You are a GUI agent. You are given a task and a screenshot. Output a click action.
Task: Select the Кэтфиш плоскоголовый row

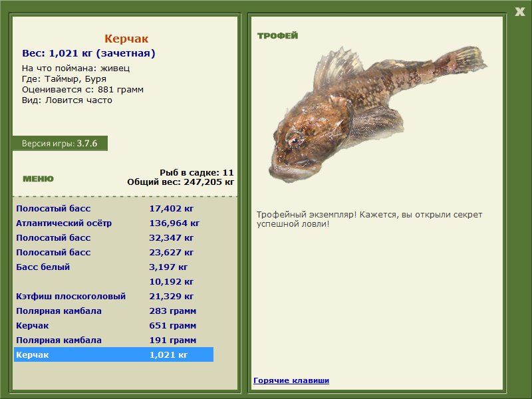(114, 296)
